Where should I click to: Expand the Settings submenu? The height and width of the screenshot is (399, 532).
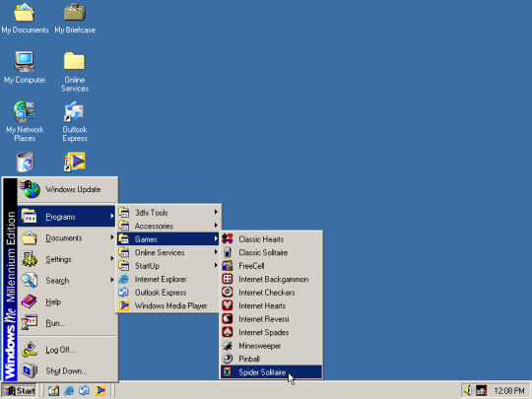pos(67,259)
